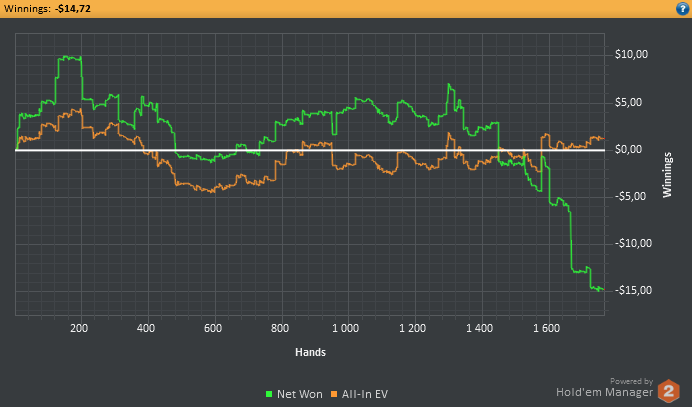Click the -$15,00 y-axis label
The width and height of the screenshot is (692, 407).
pos(633,290)
